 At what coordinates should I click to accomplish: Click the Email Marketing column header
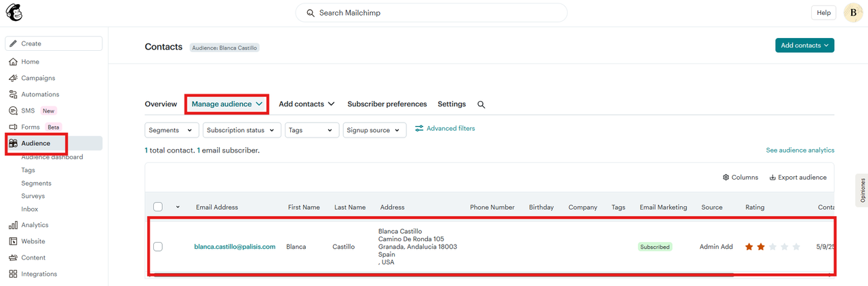click(663, 207)
